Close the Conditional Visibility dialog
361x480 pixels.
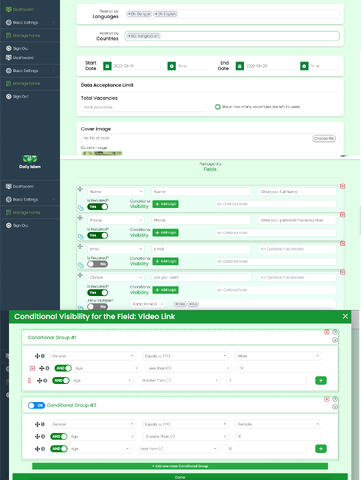tap(345, 316)
